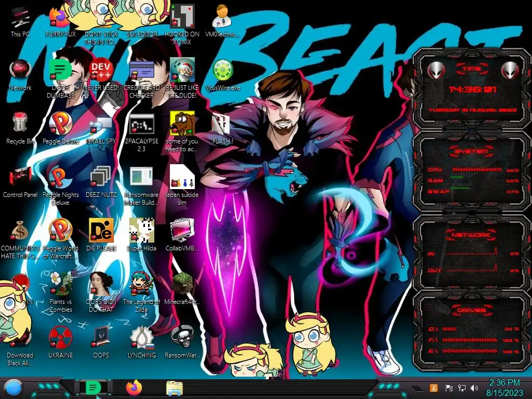This screenshot has width=532, height=399.
Task: Click the Java tray icon
Action: (x=433, y=388)
